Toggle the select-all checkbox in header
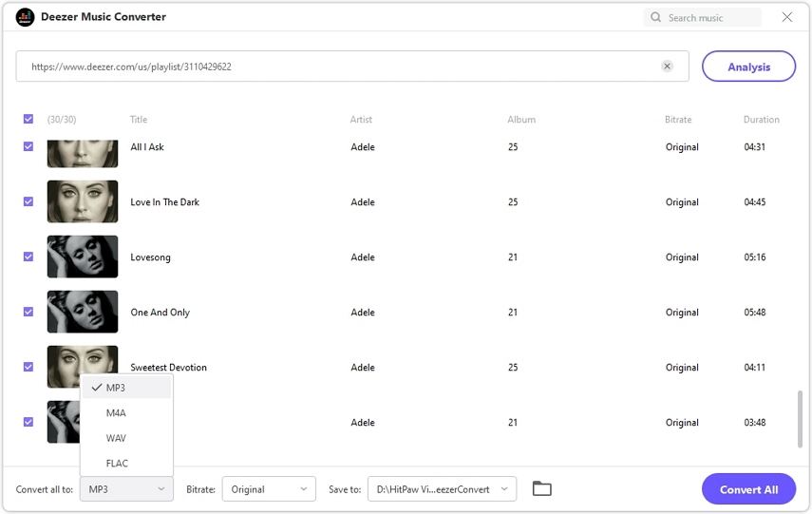The image size is (812, 514). tap(28, 119)
